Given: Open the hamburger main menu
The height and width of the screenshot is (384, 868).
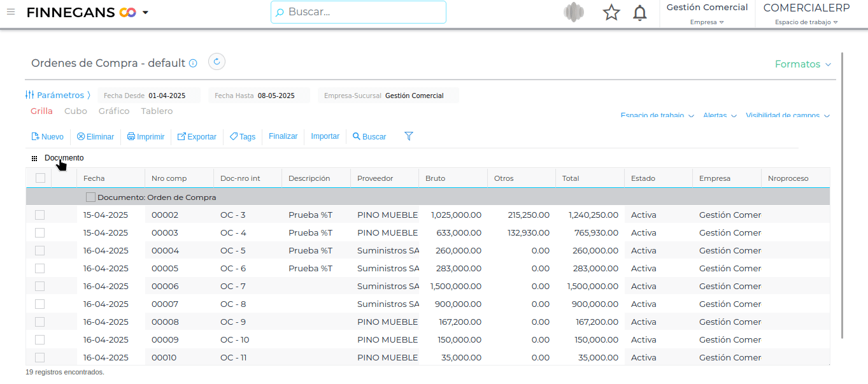Looking at the screenshot, I should (x=10, y=12).
